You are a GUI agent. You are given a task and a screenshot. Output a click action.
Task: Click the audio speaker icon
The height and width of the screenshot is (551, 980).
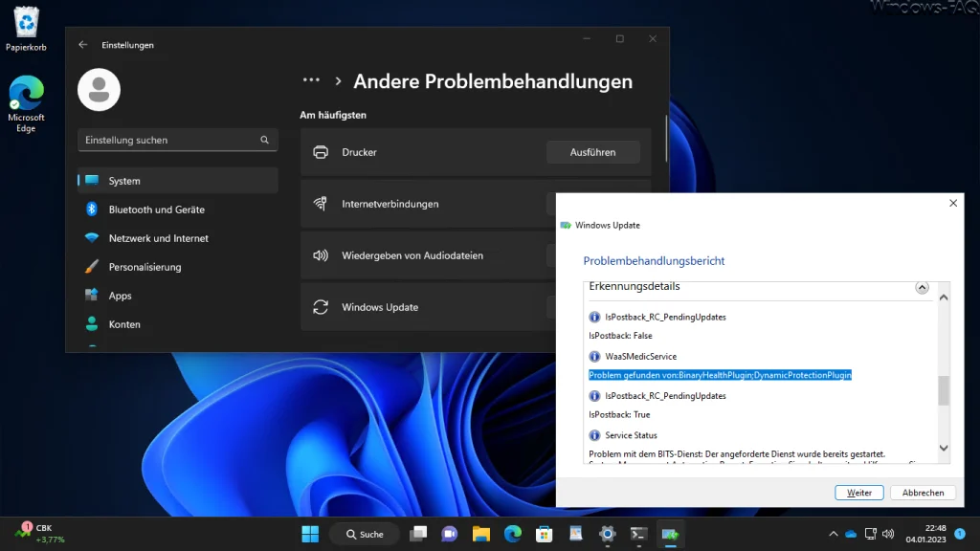(321, 255)
